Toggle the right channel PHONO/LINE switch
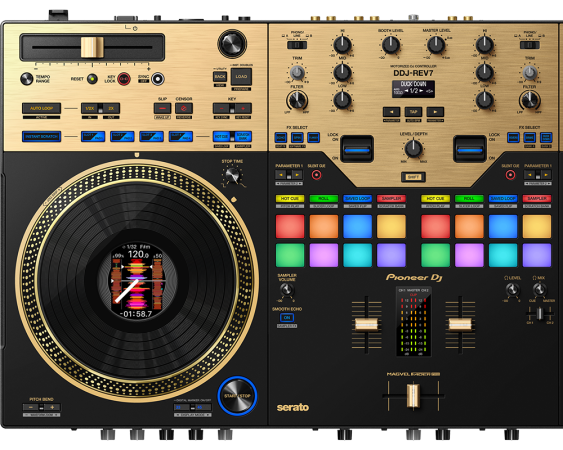This screenshot has width=563, height=450. pos(530,45)
